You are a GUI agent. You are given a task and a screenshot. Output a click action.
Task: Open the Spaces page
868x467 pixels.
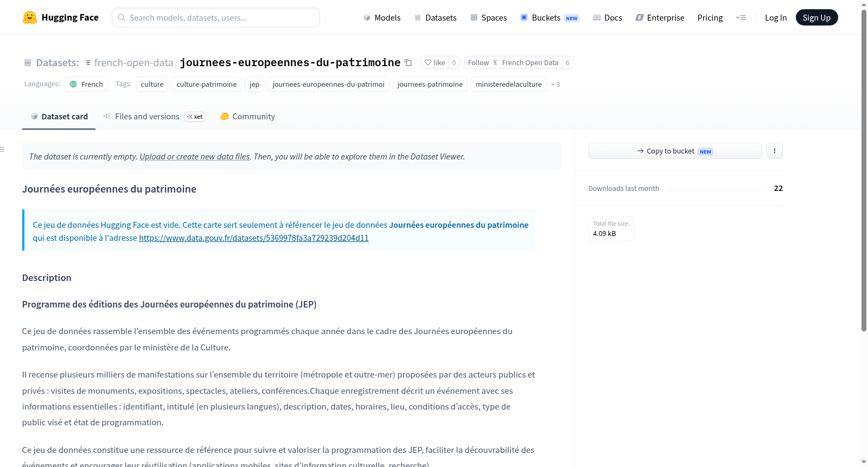click(489, 17)
